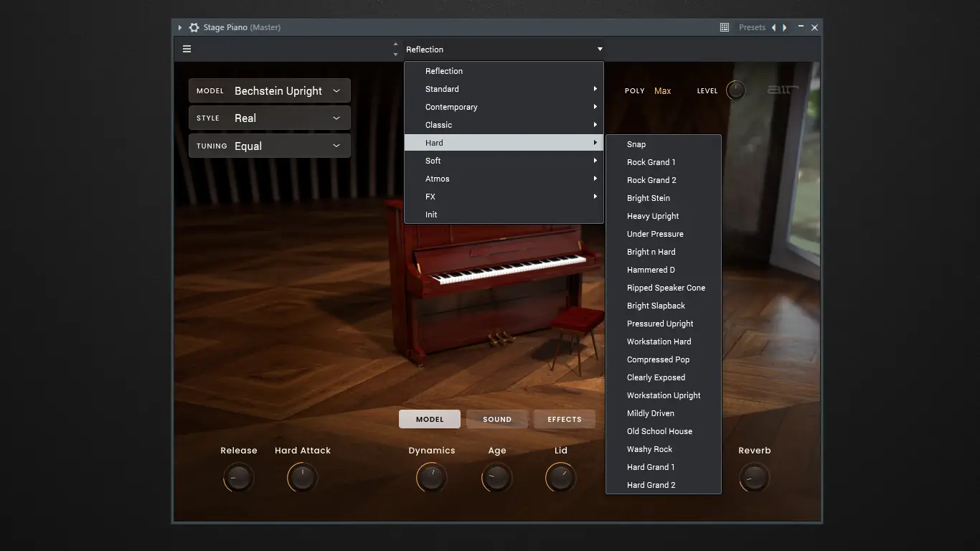
Task: Click the Presets label in the title bar
Action: pyautogui.click(x=752, y=27)
